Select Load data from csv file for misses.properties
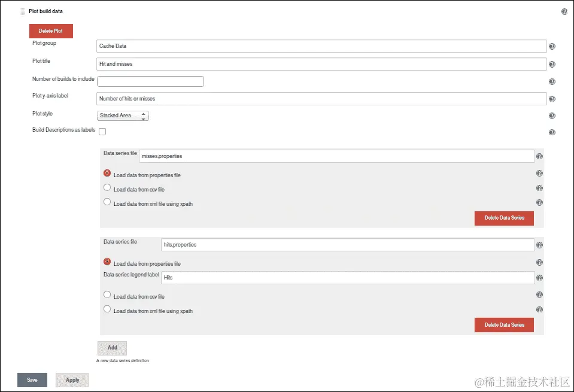Viewport: 574px width, 392px height. coord(107,187)
